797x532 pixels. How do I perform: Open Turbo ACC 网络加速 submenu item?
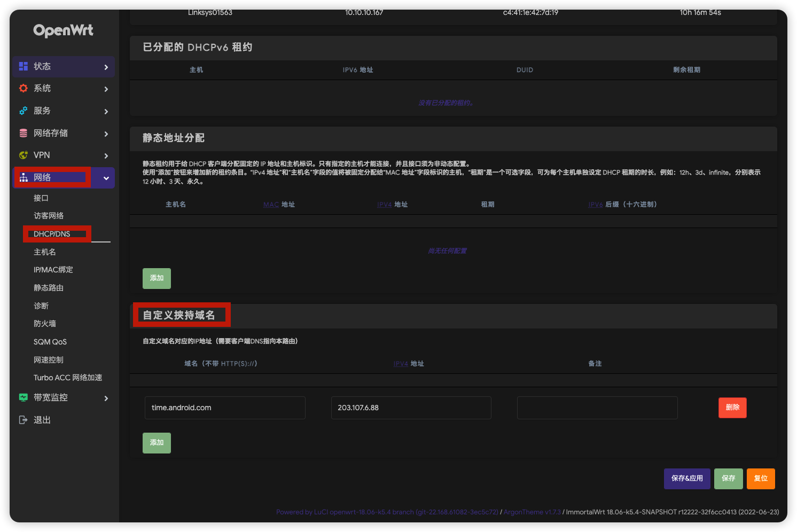(x=68, y=378)
